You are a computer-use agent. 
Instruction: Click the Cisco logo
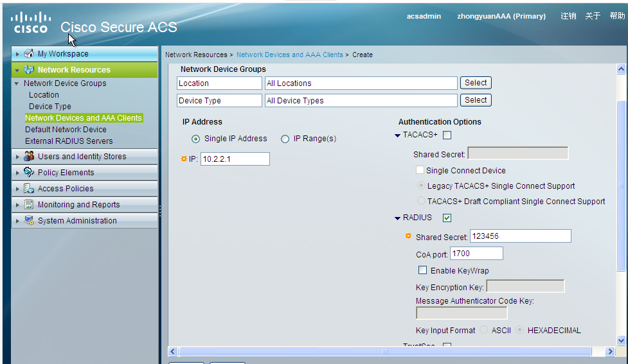click(x=30, y=23)
